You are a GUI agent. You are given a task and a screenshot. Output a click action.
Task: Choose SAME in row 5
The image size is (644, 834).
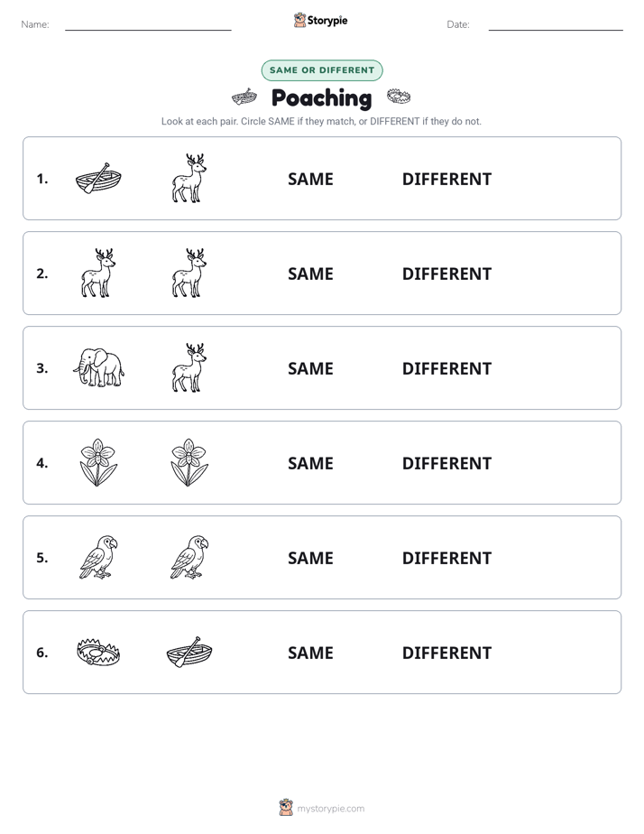(310, 558)
